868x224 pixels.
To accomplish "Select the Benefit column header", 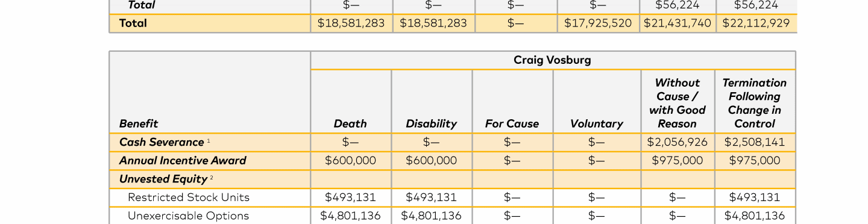I will point(138,123).
